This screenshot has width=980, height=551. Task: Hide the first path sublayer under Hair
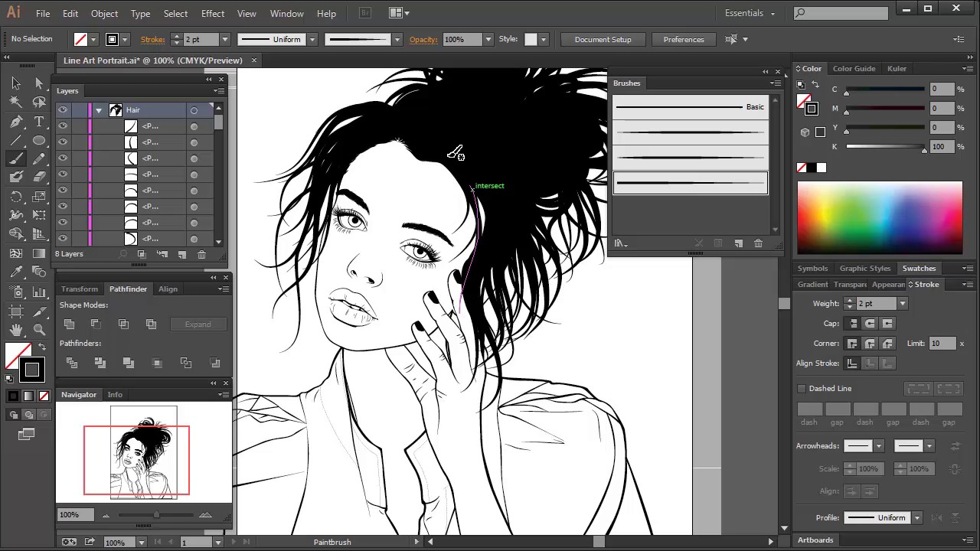pos(63,126)
